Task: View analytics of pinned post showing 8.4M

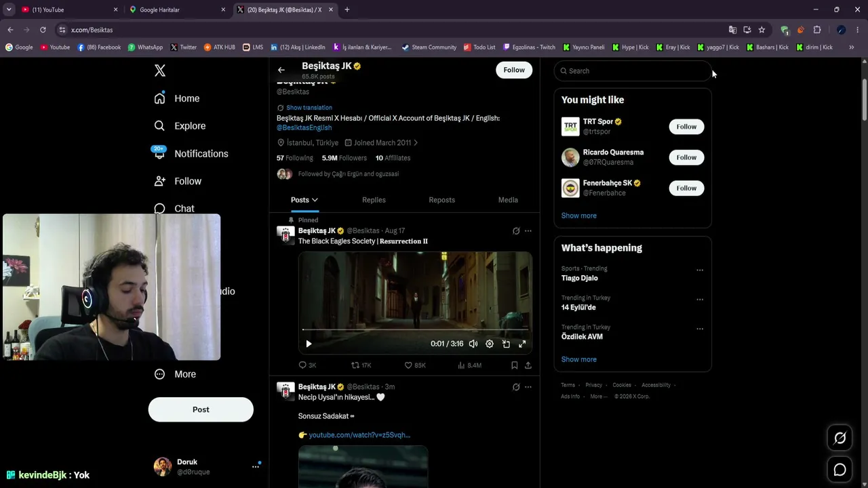Action: coord(469,365)
